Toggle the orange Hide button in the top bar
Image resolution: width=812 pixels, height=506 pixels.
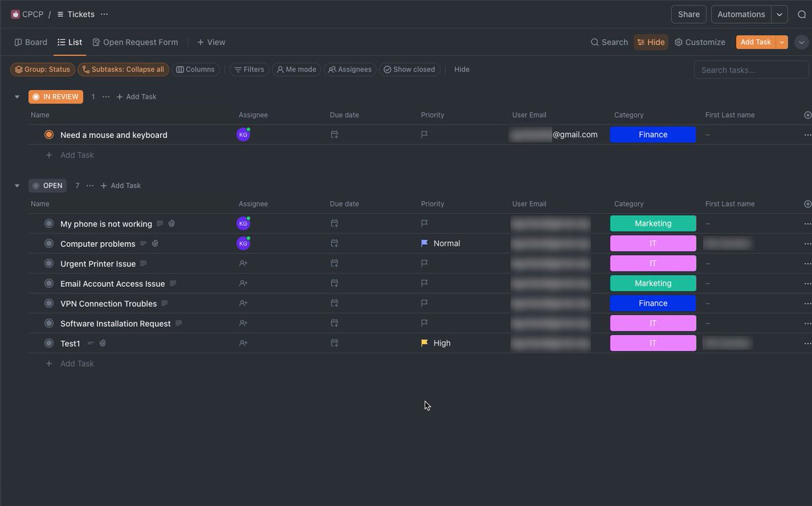tap(651, 42)
